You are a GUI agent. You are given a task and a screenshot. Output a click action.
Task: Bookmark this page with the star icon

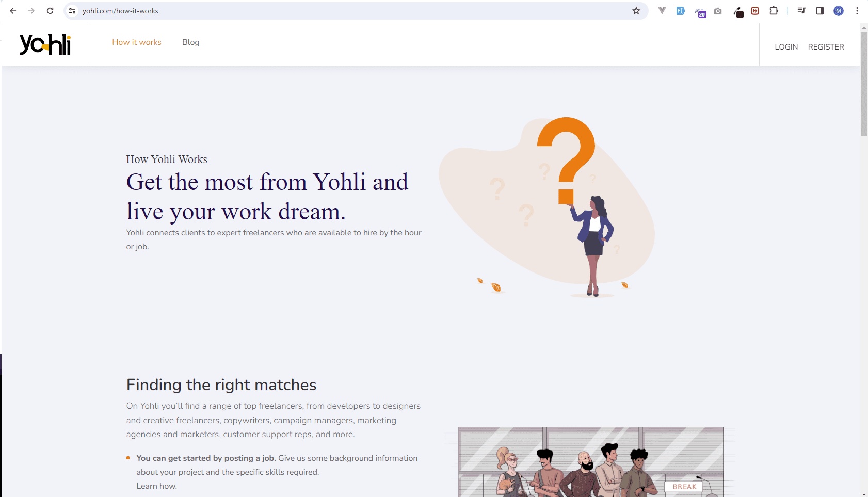tap(636, 11)
